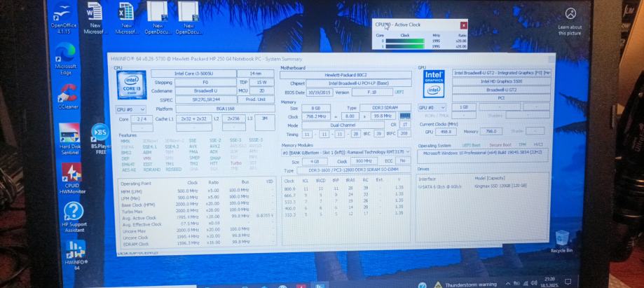Click the TPM status label

click(x=521, y=145)
